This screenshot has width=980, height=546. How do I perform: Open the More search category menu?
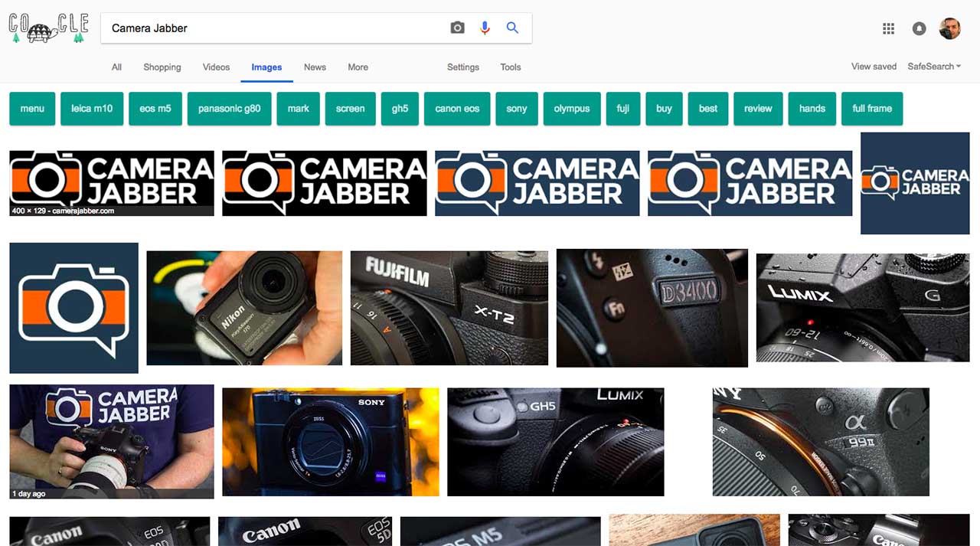pos(358,67)
